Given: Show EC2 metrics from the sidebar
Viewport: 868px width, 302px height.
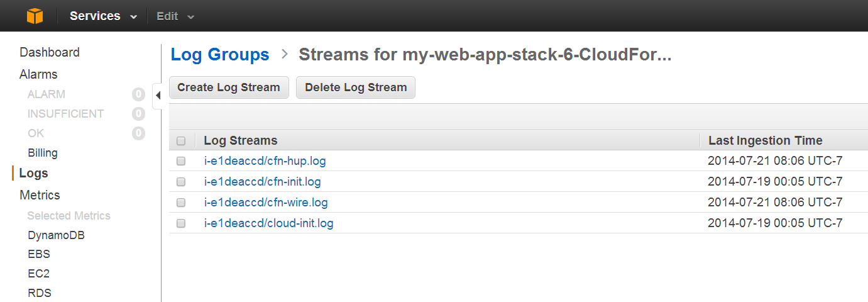Looking at the screenshot, I should (39, 274).
